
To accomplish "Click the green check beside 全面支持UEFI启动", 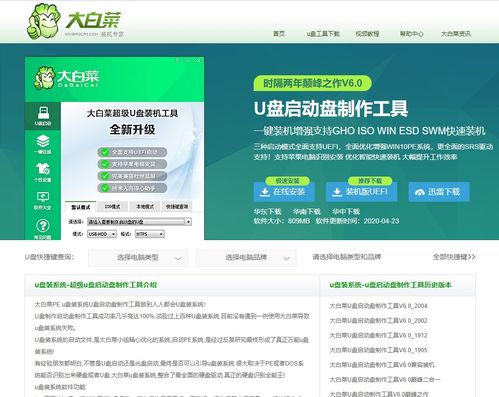I will 105,152.
